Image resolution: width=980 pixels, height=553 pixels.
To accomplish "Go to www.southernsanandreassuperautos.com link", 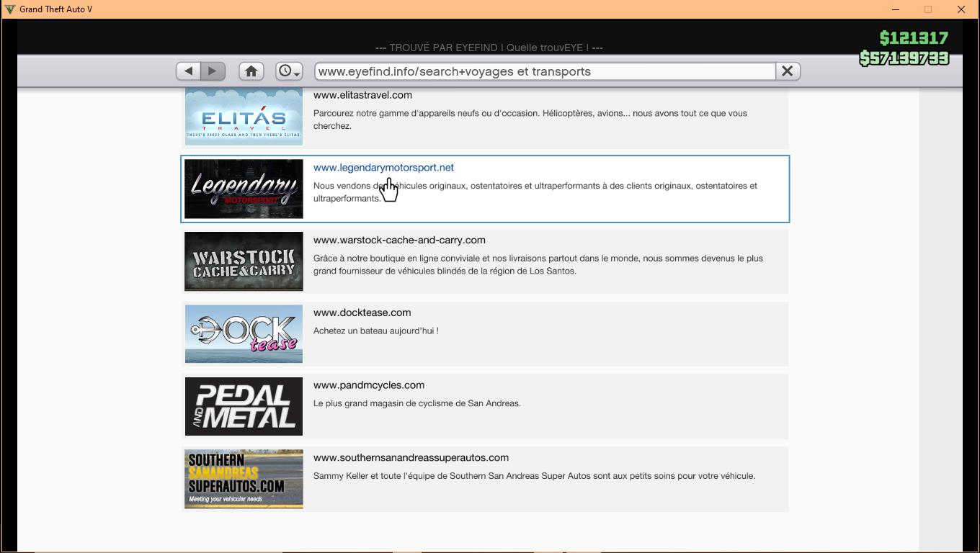I will point(411,458).
